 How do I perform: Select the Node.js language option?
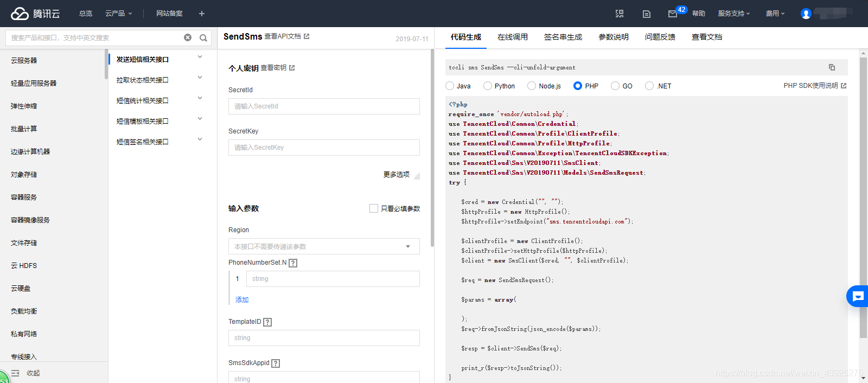[532, 86]
